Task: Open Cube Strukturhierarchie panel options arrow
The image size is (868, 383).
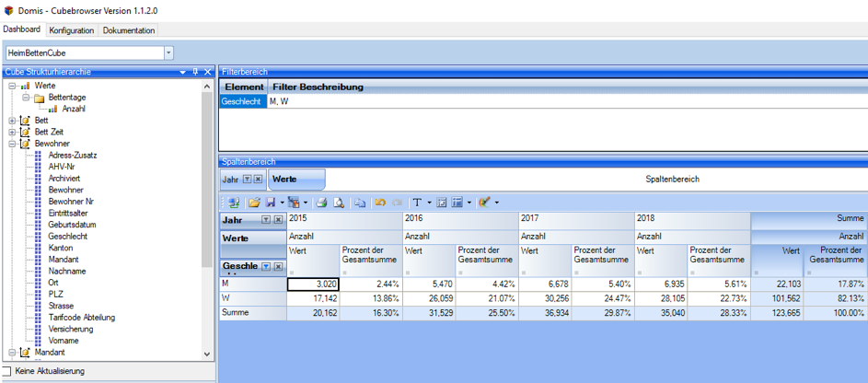Action: (182, 72)
